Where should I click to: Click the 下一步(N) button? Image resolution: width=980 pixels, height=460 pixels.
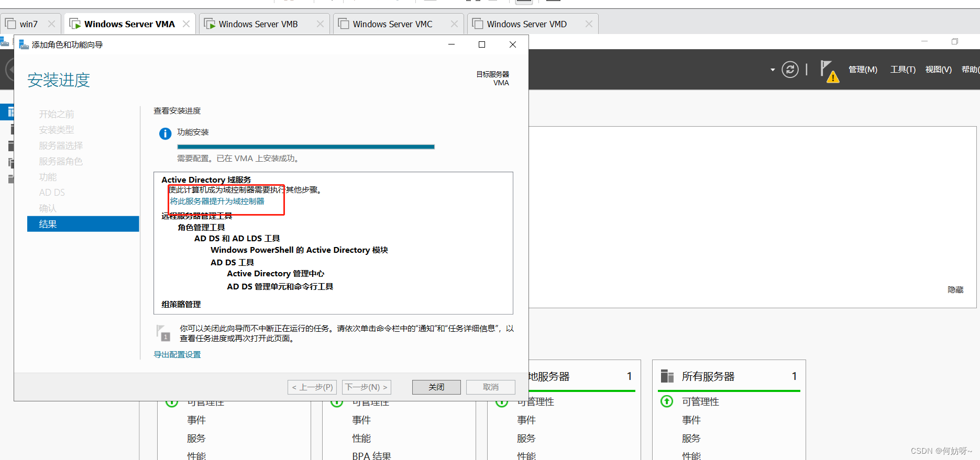tap(367, 387)
